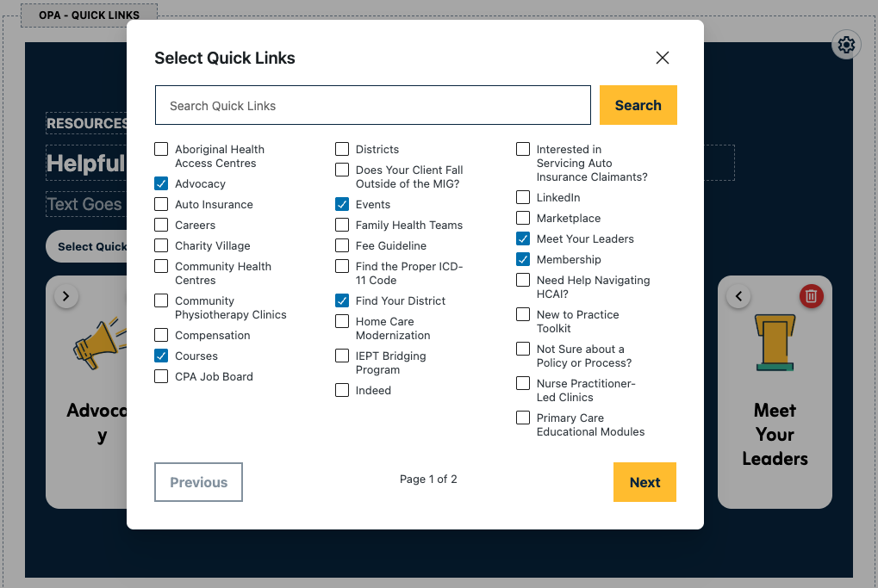Delete the Meet Your Leaders card via trash icon

click(811, 295)
